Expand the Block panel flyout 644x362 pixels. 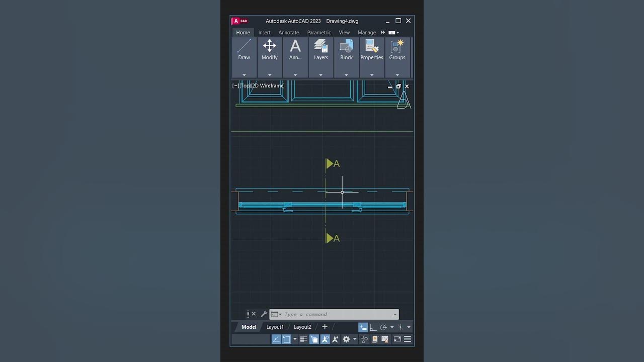coord(346,75)
